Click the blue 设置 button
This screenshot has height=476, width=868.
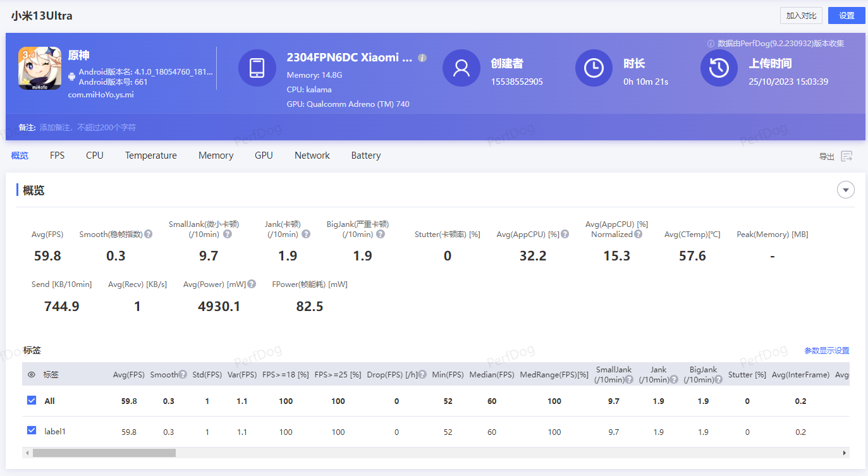point(847,16)
